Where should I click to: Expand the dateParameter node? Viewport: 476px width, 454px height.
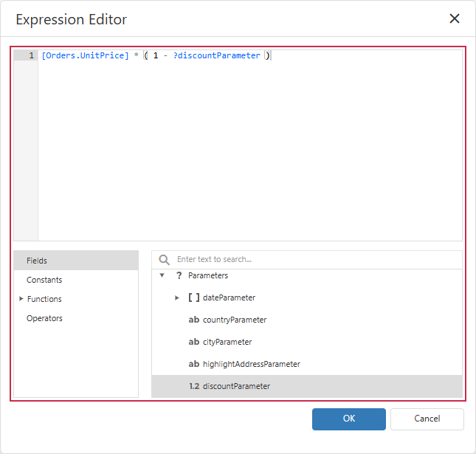[176, 298]
